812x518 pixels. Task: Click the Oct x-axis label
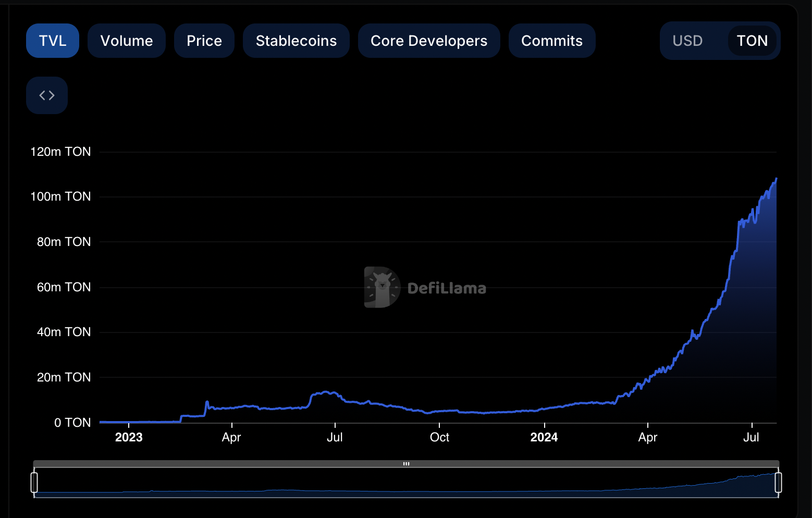point(439,437)
